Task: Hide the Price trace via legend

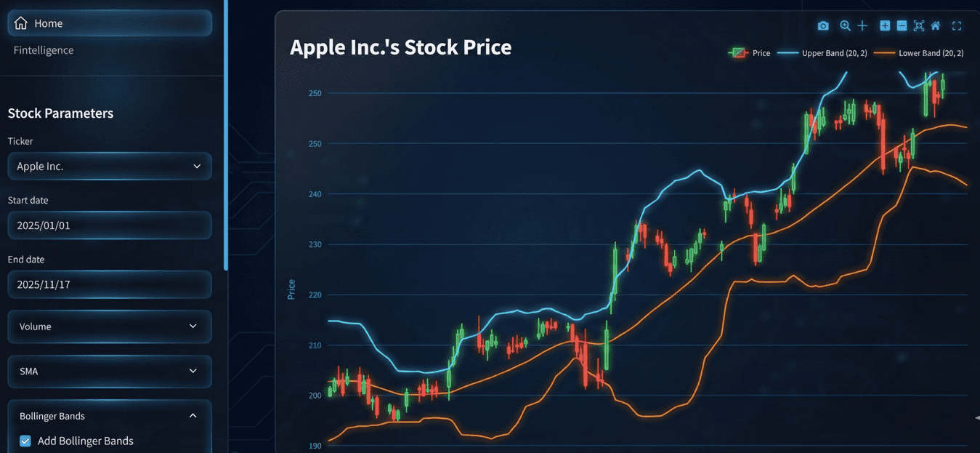Action: (750, 53)
